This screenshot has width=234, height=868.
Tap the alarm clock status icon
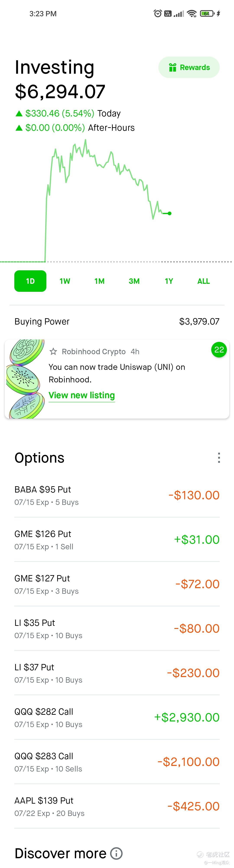[x=158, y=13]
